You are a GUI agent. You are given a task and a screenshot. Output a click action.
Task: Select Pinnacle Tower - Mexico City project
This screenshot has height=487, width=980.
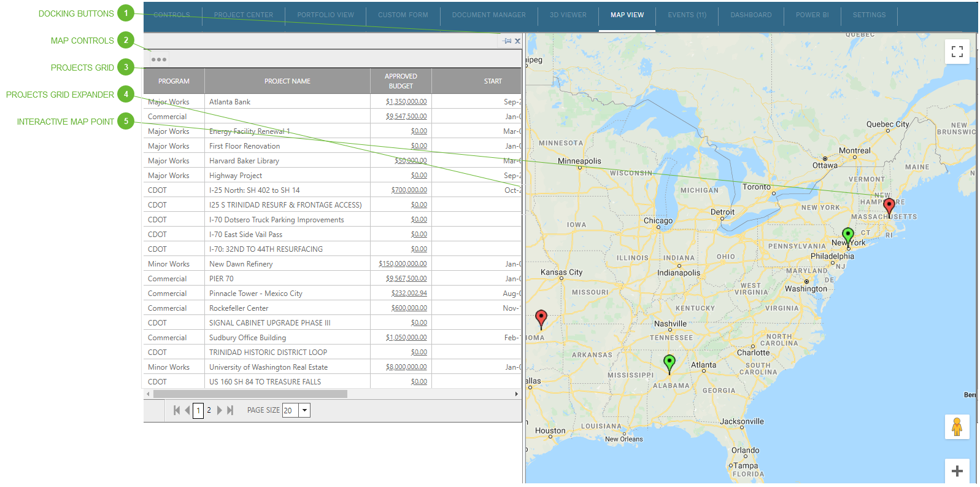click(333, 294)
